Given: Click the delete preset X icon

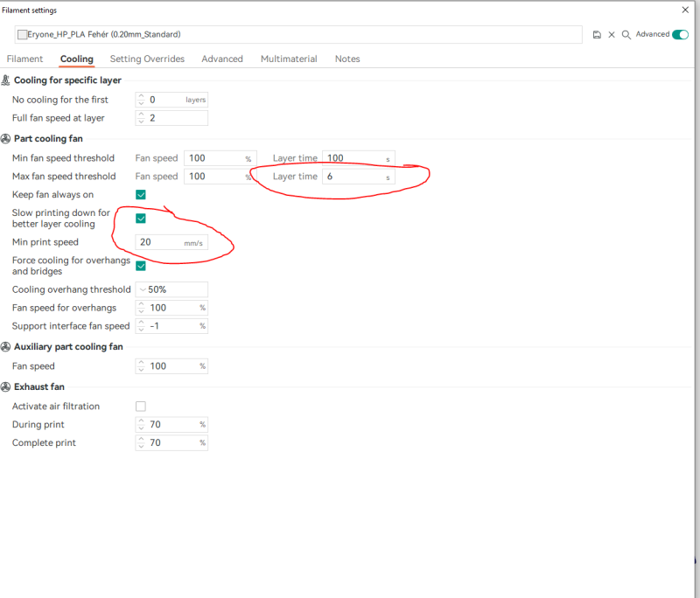Looking at the screenshot, I should coord(612,35).
